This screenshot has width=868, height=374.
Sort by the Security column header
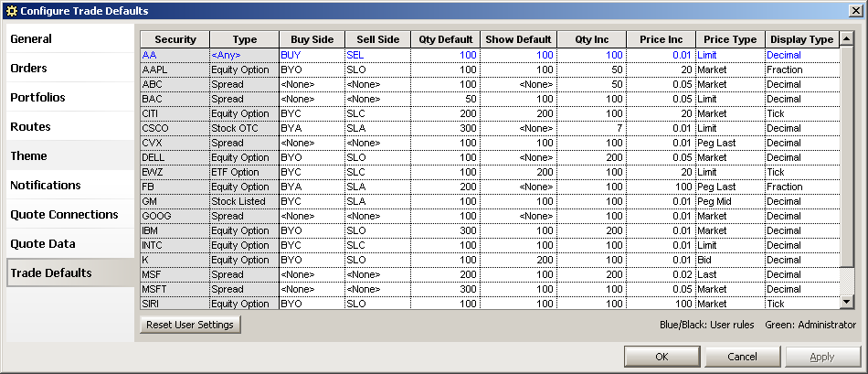(175, 39)
